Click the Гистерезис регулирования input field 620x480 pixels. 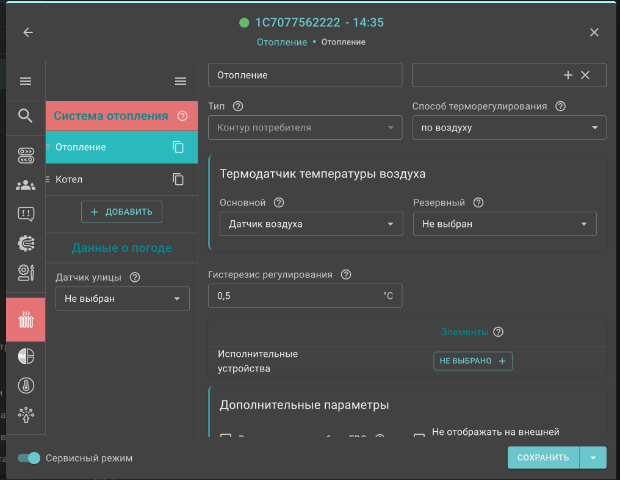point(295,296)
